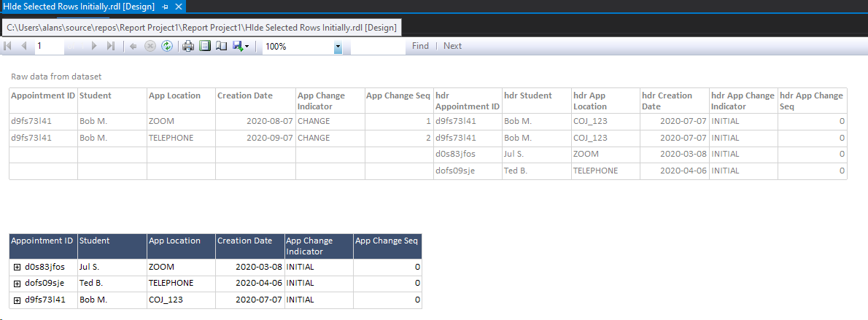Click the find text input box
The height and width of the screenshot is (320, 868).
coord(378,47)
